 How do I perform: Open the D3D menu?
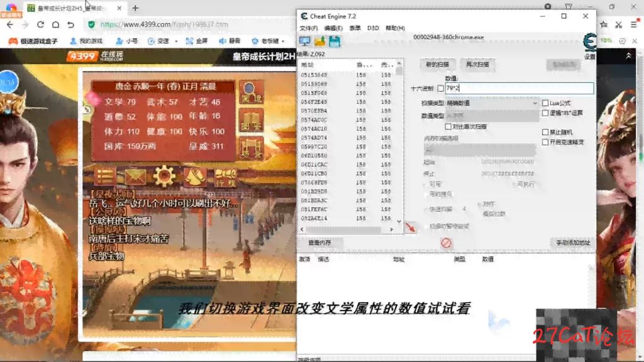coord(373,28)
